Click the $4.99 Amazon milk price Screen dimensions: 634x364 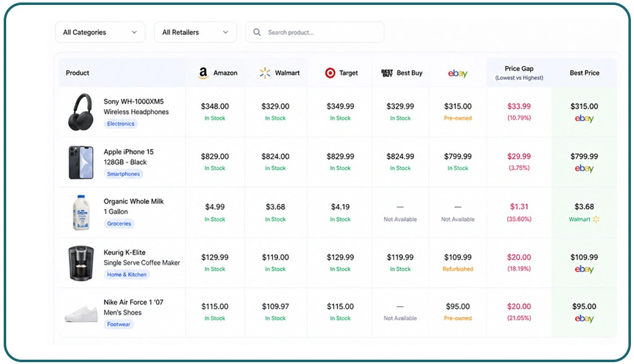(x=214, y=207)
